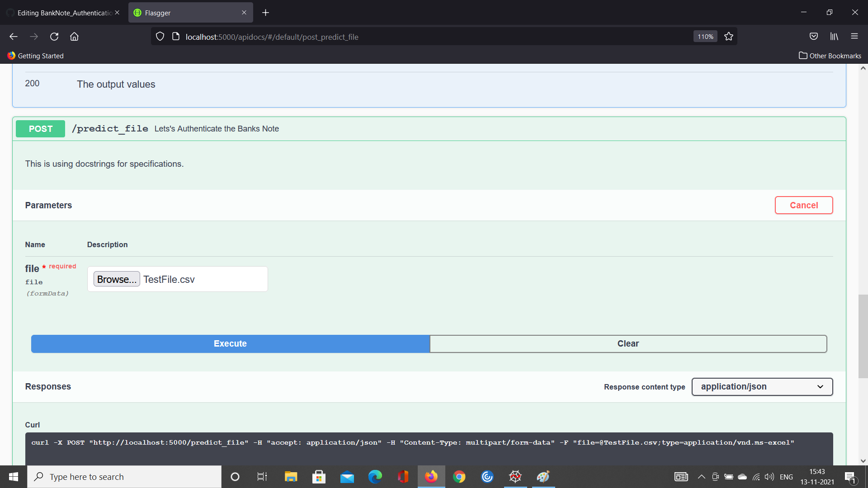Open the Library sidebar icon
This screenshot has height=488, width=868.
pos(834,37)
